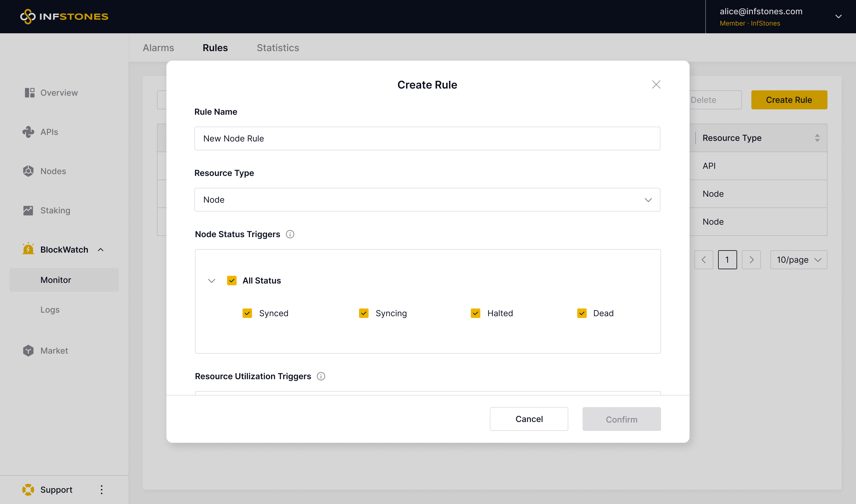The height and width of the screenshot is (504, 856).
Task: Close the Create Rule dialog with X
Action: (656, 85)
